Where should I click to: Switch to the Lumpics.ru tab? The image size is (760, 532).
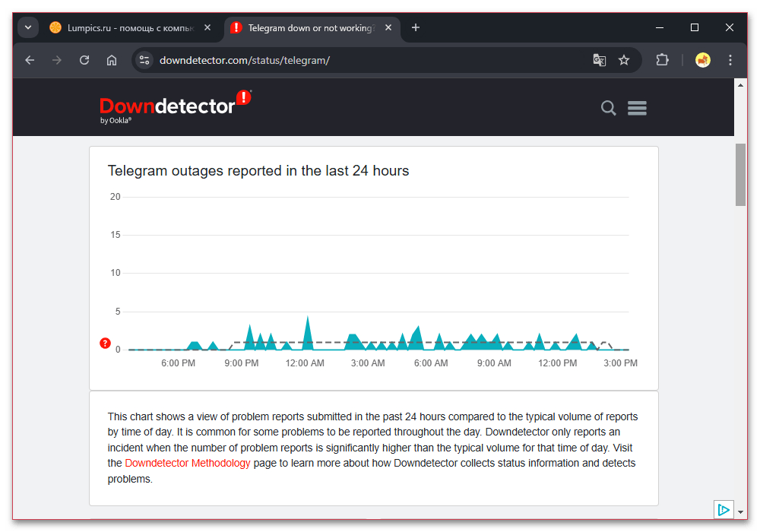130,28
